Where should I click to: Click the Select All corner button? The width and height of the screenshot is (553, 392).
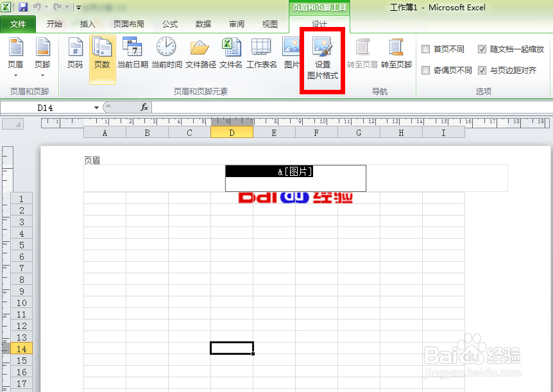13,124
